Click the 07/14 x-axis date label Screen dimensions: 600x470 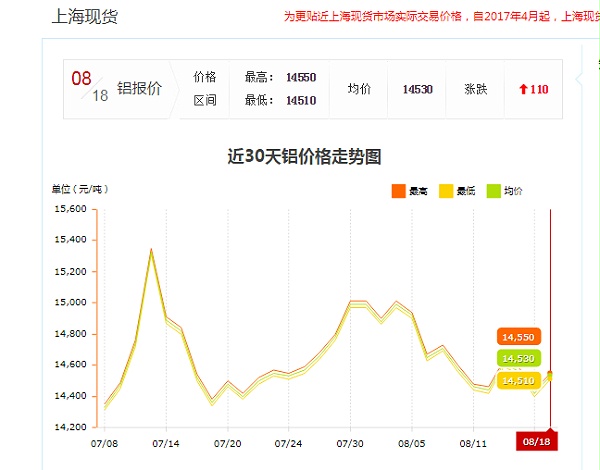(166, 444)
